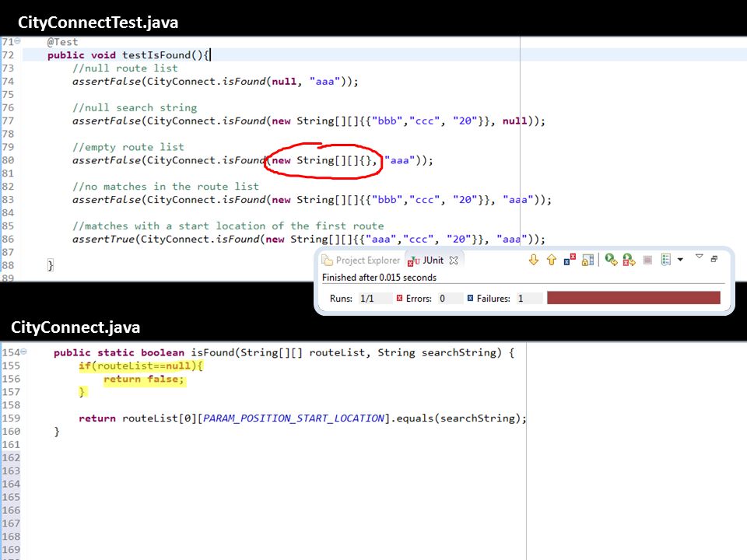Rerun test with failures first
The width and height of the screenshot is (747, 560).
[x=629, y=260]
